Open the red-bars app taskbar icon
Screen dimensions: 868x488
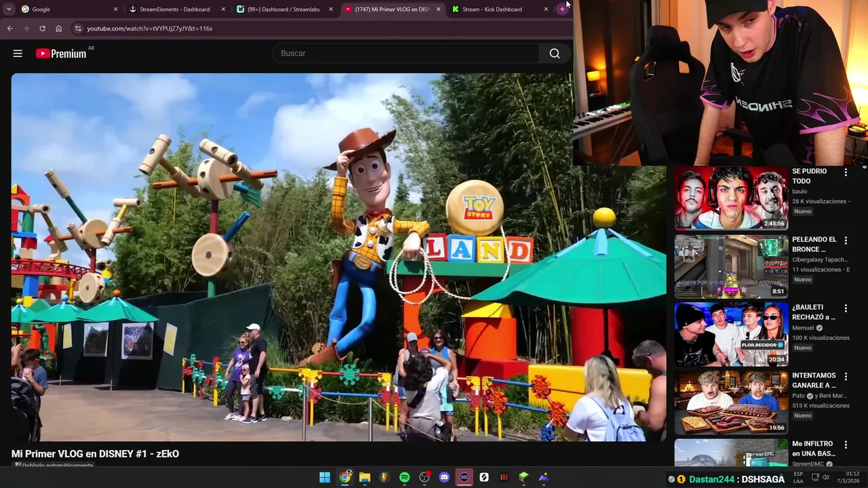[x=504, y=478]
